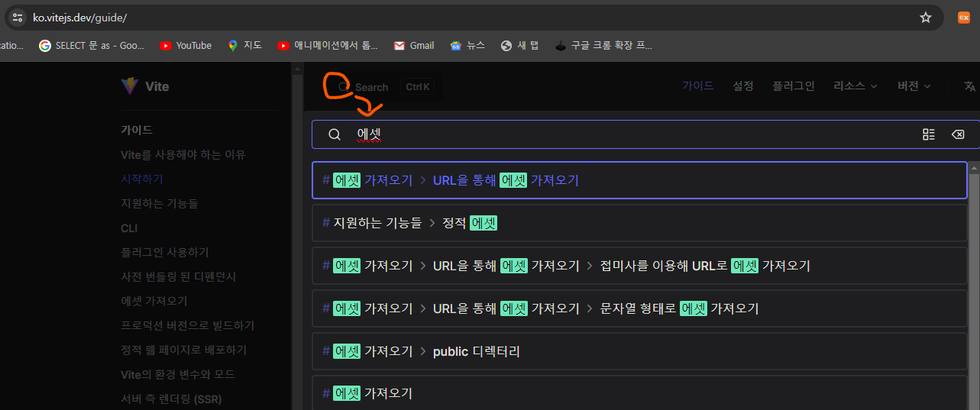Viewport: 980px width, 410px height.
Task: Open the YouTube bookmark
Action: 186,46
